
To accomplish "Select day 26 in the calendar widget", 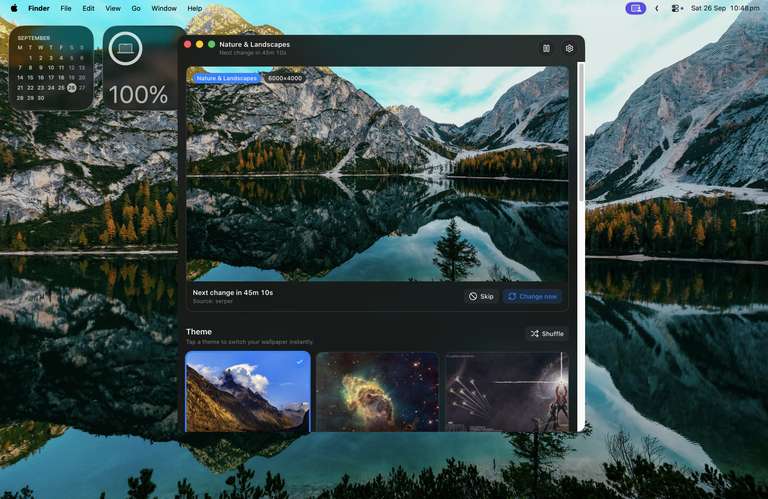I will [x=72, y=88].
